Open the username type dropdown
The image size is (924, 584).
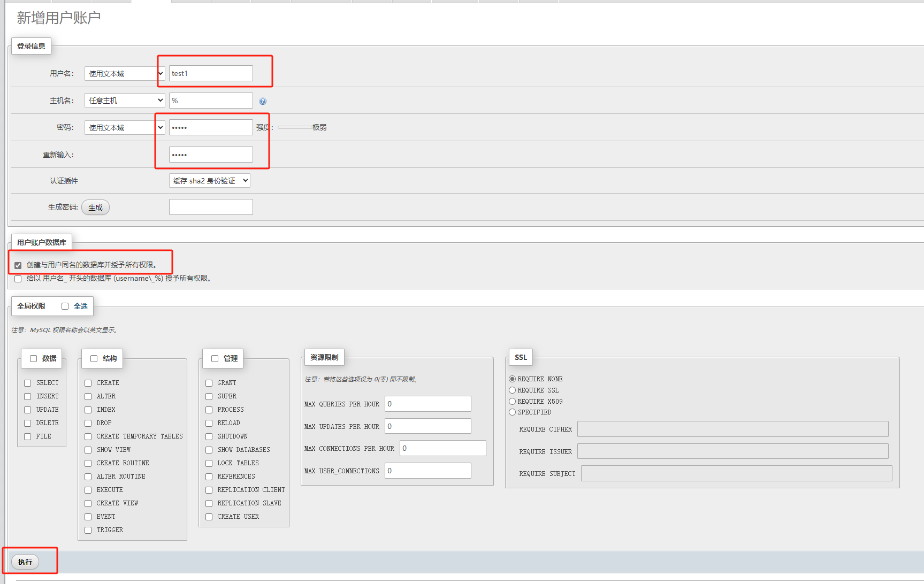click(x=124, y=74)
